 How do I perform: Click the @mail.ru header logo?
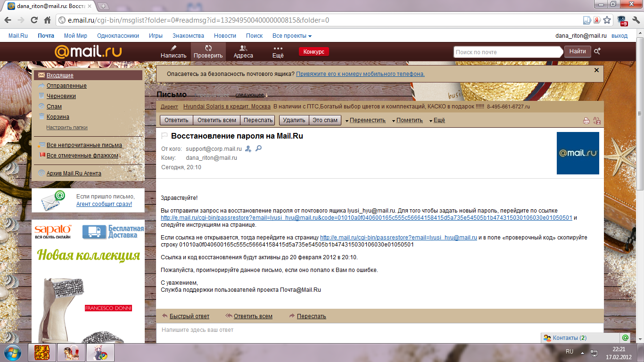click(88, 52)
